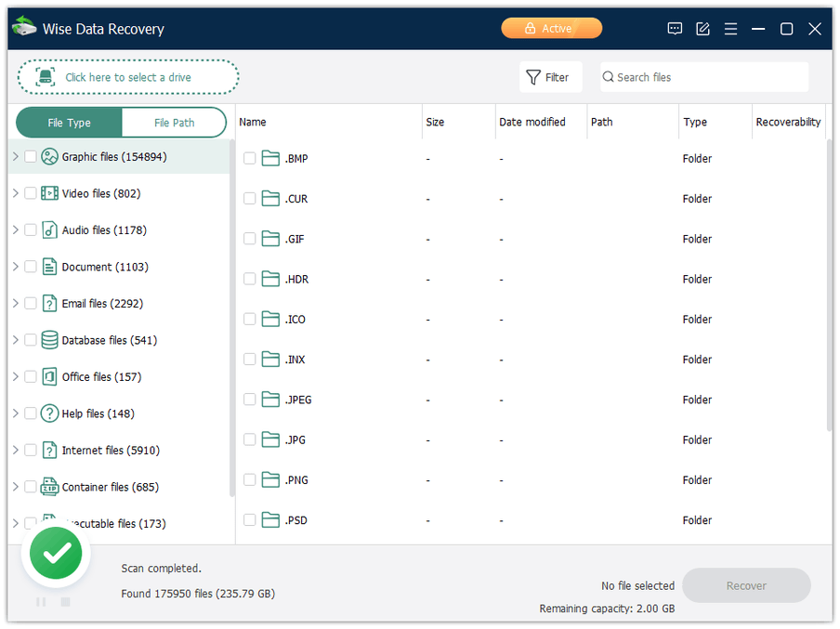Check the Audio files checkbox
Image resolution: width=840 pixels, height=629 pixels.
(x=31, y=229)
